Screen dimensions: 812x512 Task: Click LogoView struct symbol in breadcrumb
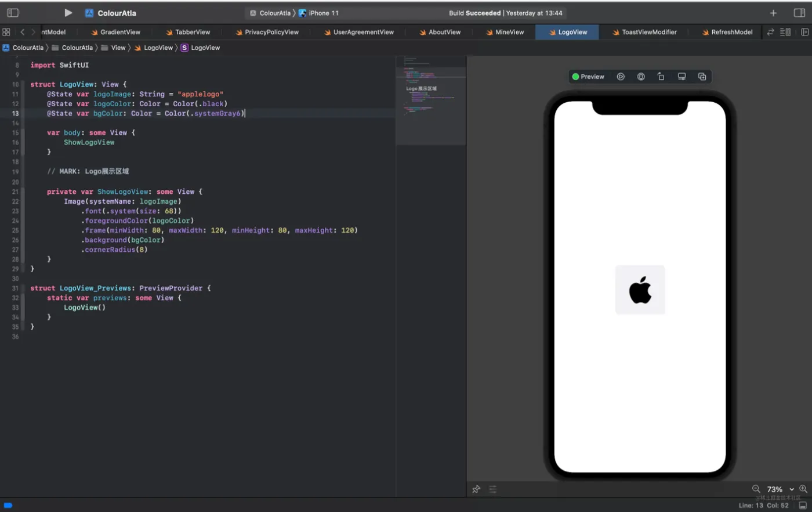pos(201,48)
